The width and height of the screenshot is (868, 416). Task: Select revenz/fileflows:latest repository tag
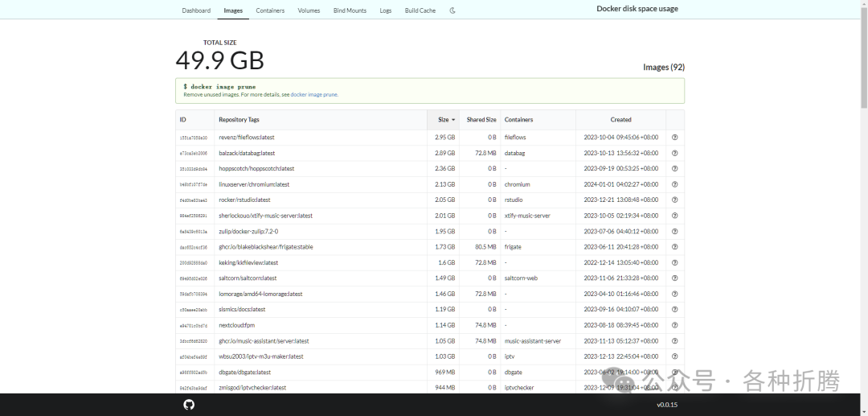click(247, 138)
